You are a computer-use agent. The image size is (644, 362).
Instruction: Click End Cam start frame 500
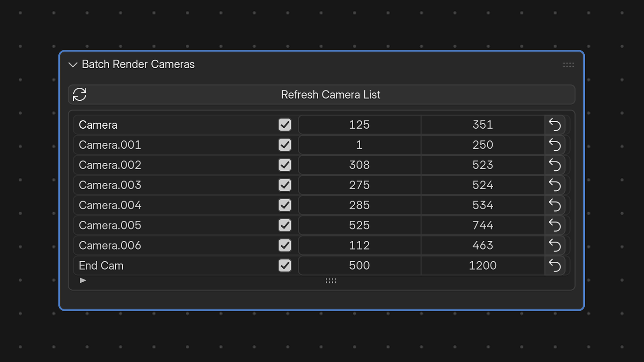(359, 265)
